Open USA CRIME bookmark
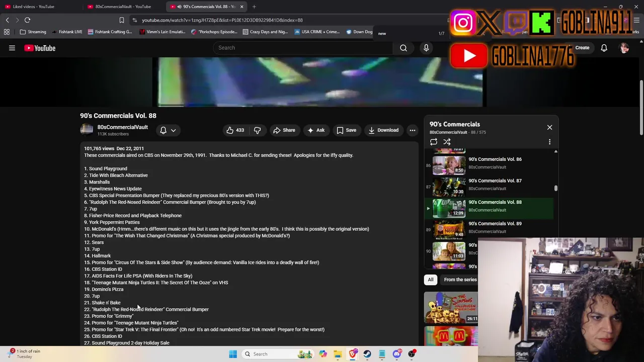This screenshot has height=362, width=644. pos(317,32)
